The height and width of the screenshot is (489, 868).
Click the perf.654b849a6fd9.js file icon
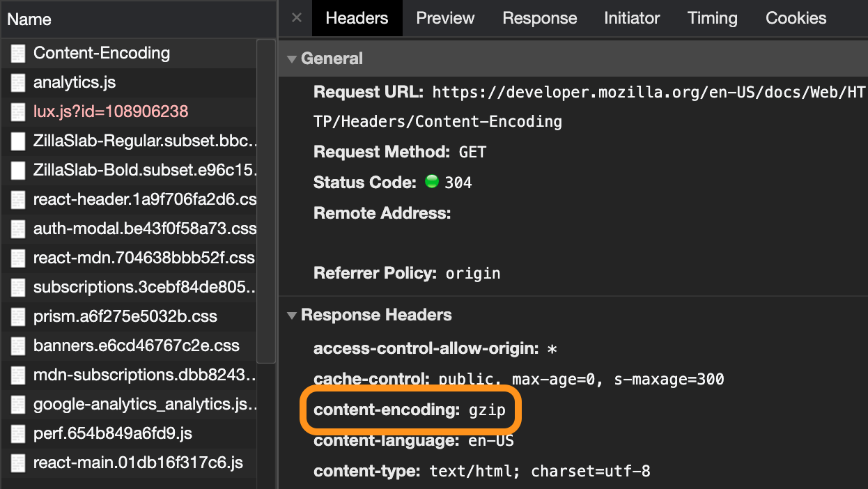click(x=17, y=433)
